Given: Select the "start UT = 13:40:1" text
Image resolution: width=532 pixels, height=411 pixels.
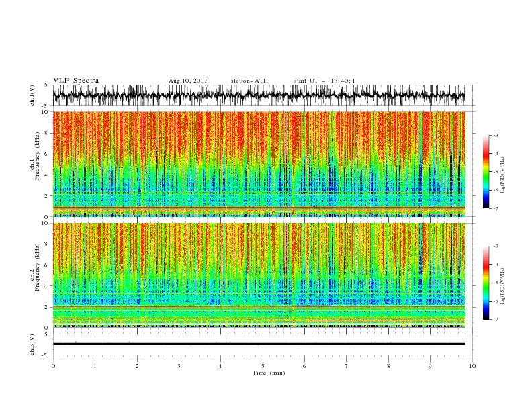Looking at the screenshot, I should [x=324, y=81].
